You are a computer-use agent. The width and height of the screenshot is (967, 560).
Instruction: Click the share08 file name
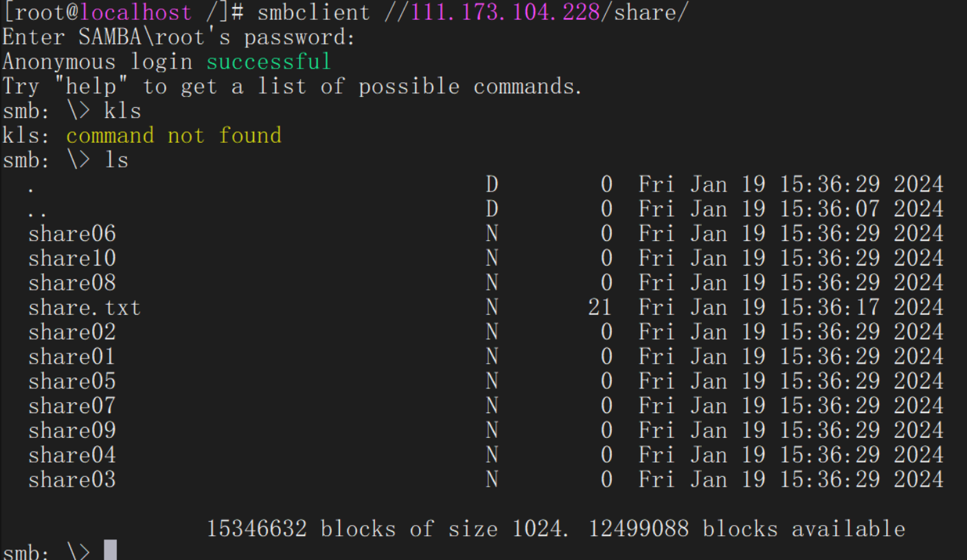pos(71,283)
